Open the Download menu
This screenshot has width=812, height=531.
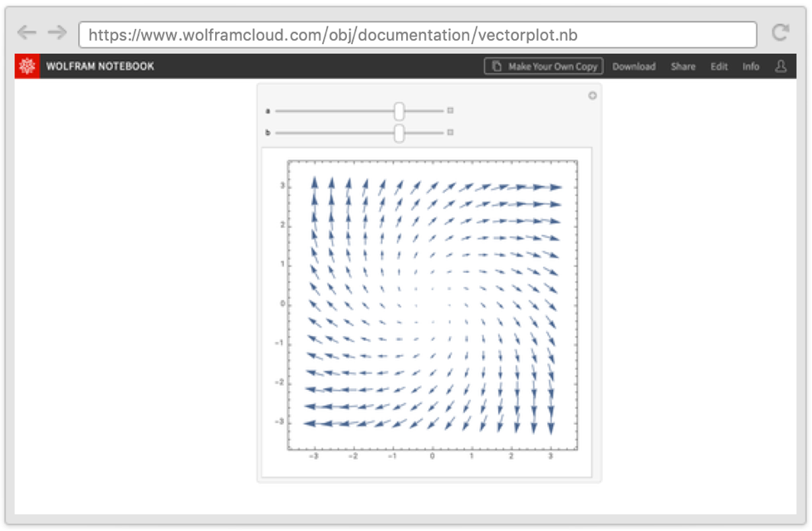[633, 66]
